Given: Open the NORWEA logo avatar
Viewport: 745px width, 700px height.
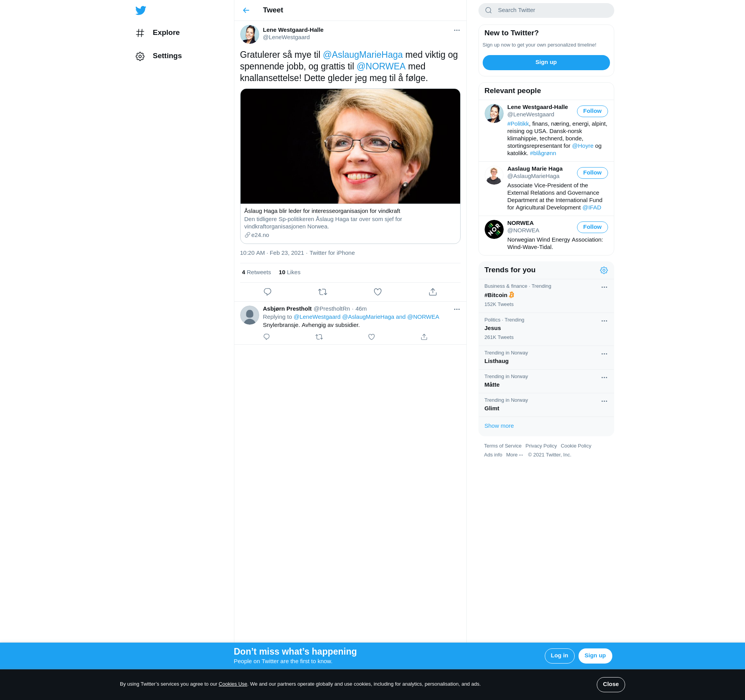Looking at the screenshot, I should pyautogui.click(x=494, y=229).
